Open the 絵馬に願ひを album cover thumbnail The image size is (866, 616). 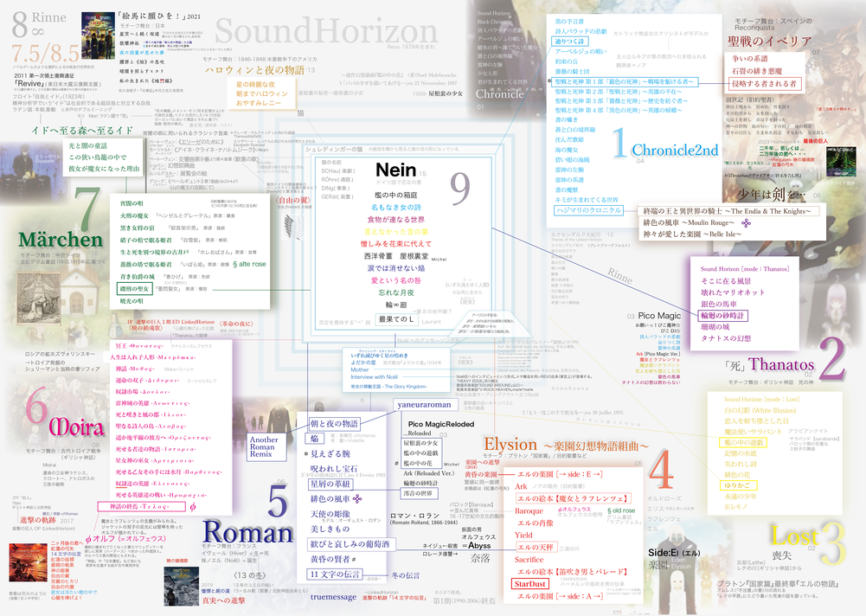click(x=98, y=35)
